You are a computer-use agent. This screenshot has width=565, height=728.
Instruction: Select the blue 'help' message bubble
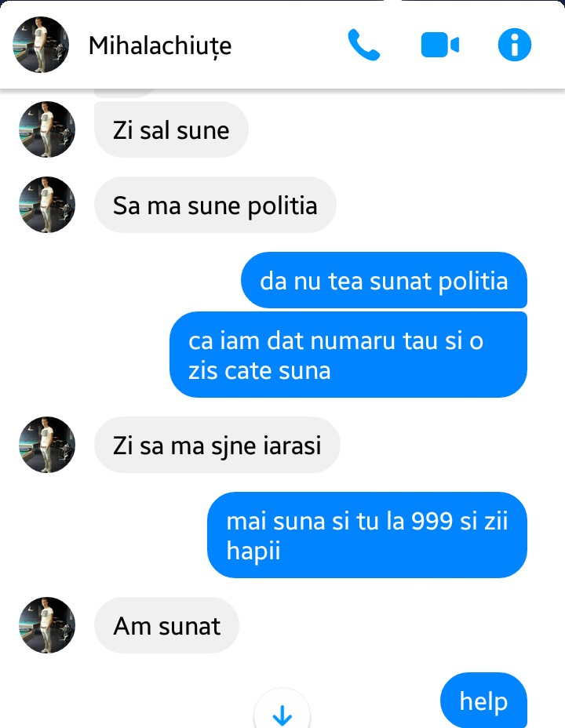click(x=483, y=700)
